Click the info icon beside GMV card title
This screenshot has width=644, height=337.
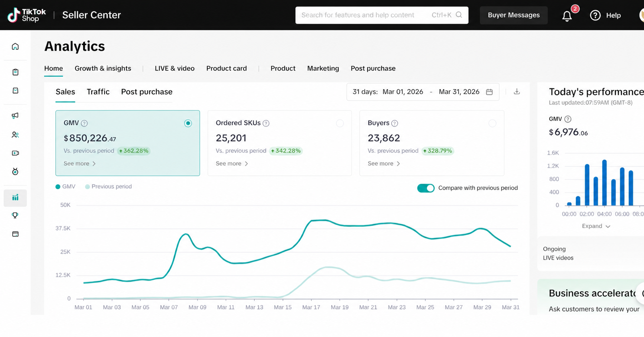(84, 123)
